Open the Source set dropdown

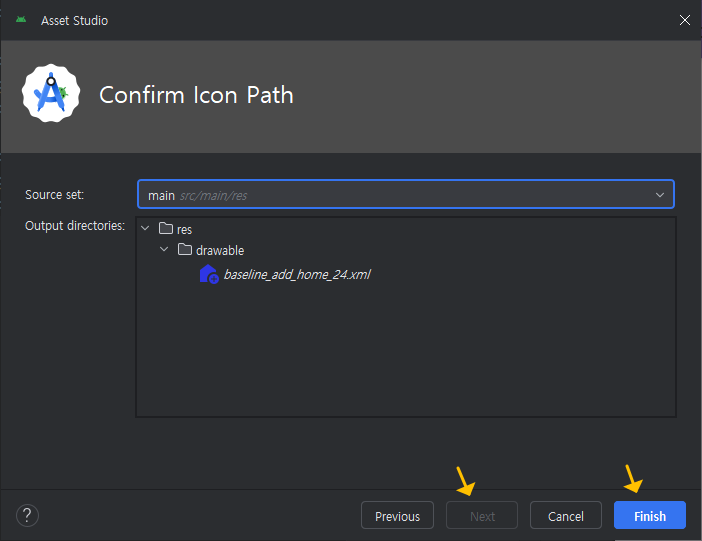[x=406, y=194]
